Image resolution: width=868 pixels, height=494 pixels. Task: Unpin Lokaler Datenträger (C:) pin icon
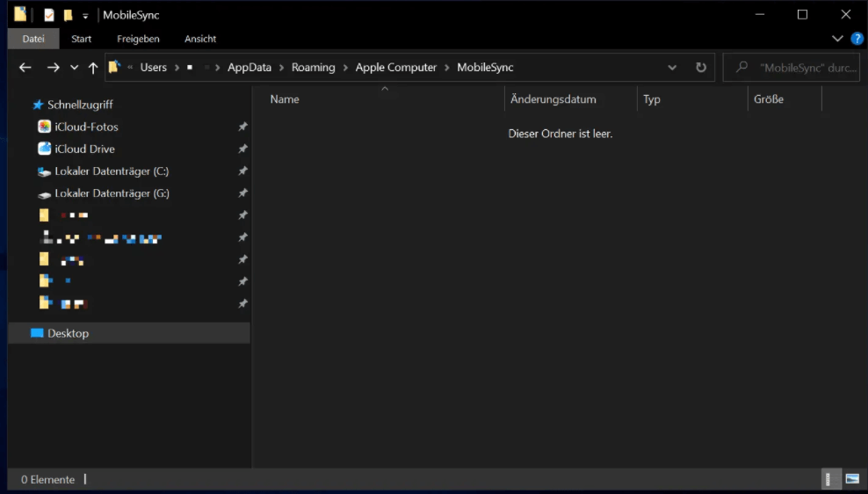(242, 171)
